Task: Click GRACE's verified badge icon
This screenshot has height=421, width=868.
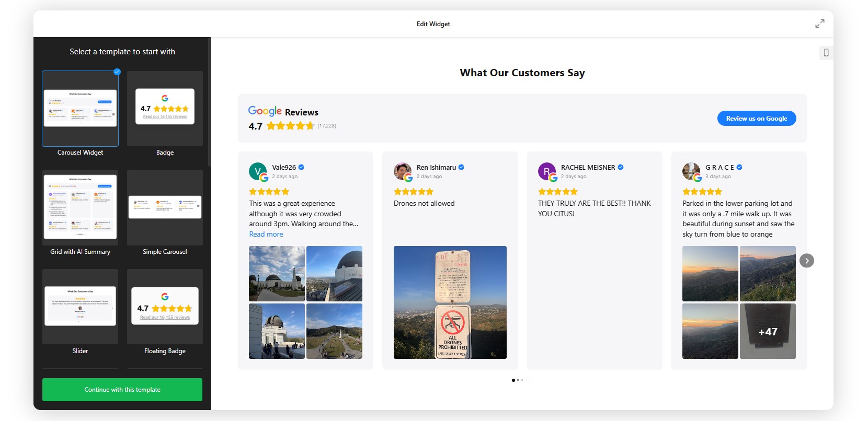Action: 739,168
